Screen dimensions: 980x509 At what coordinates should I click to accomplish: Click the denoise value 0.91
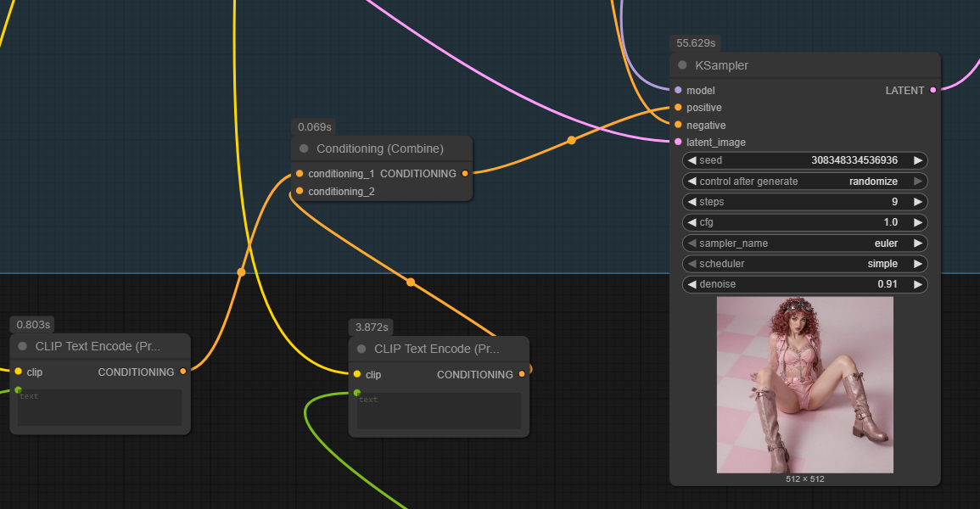pyautogui.click(x=888, y=284)
